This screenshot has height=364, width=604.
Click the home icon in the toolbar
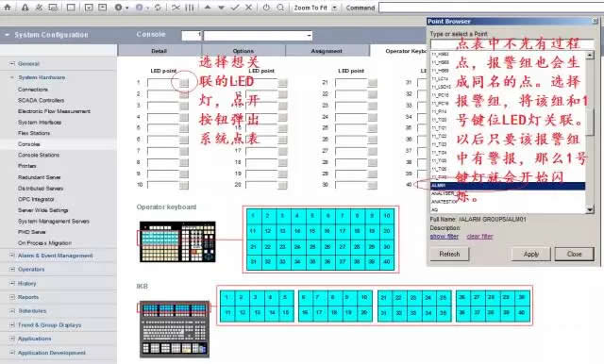(x=8, y=7)
